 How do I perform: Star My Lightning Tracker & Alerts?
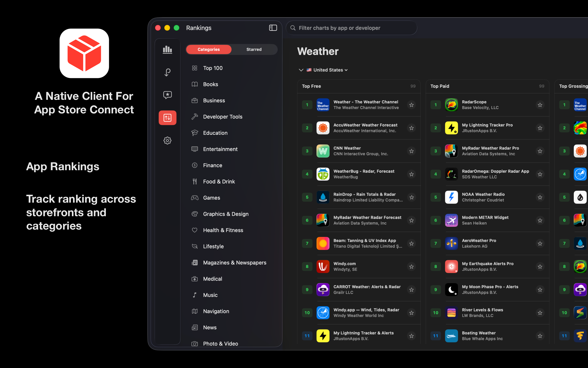[x=411, y=336]
